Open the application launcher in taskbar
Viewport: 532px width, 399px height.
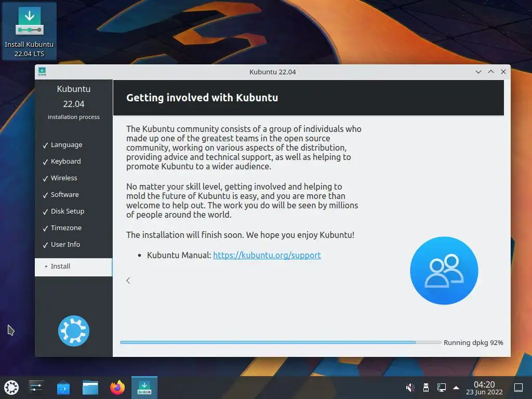tap(11, 388)
